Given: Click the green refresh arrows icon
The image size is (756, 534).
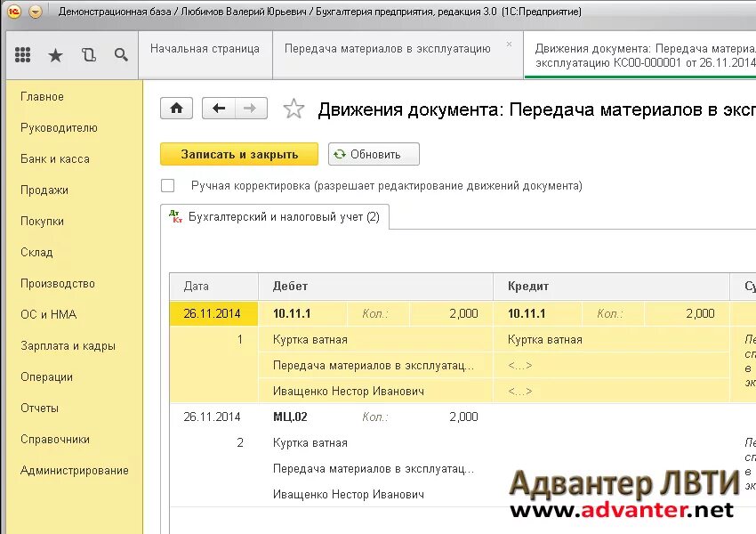Looking at the screenshot, I should click(340, 154).
